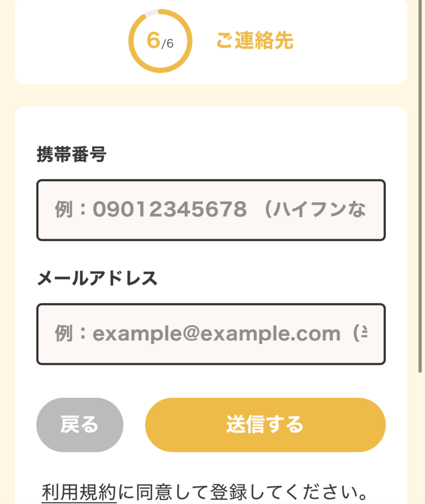Image resolution: width=425 pixels, height=504 pixels.
Task: Click the 携帯番号 phone number input field
Action: click(211, 210)
